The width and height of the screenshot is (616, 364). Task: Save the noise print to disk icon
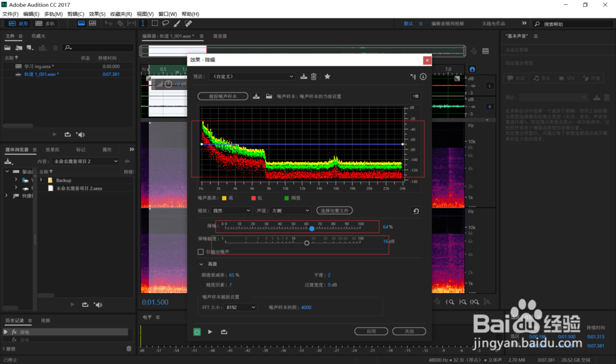pos(256,96)
